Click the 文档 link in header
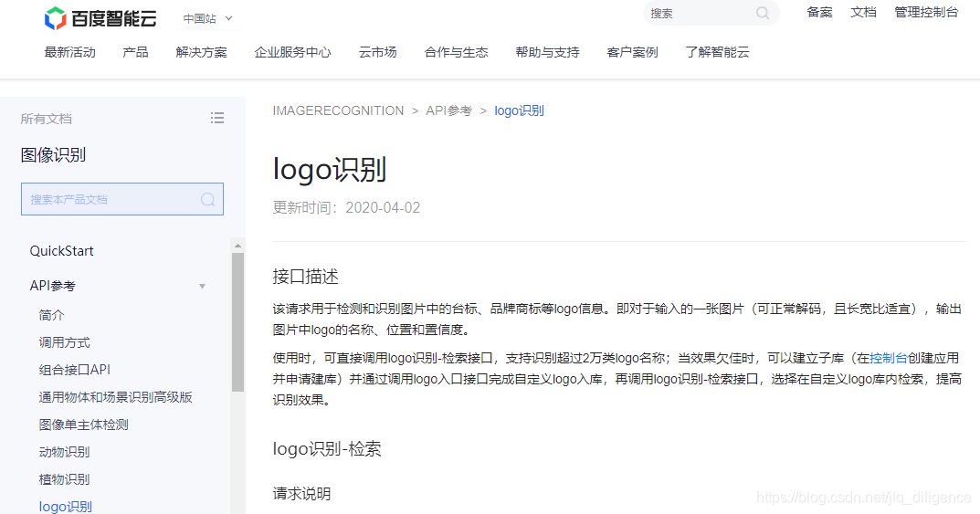 863,13
